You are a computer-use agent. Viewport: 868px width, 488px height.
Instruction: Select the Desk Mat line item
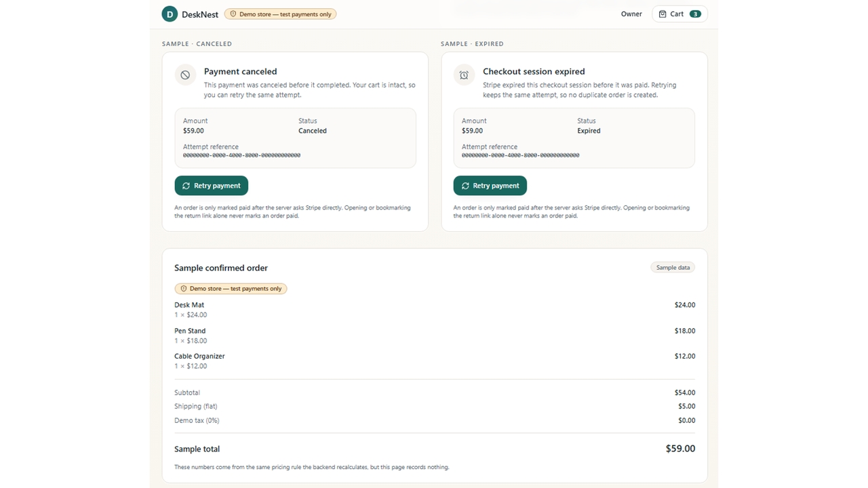(x=435, y=310)
